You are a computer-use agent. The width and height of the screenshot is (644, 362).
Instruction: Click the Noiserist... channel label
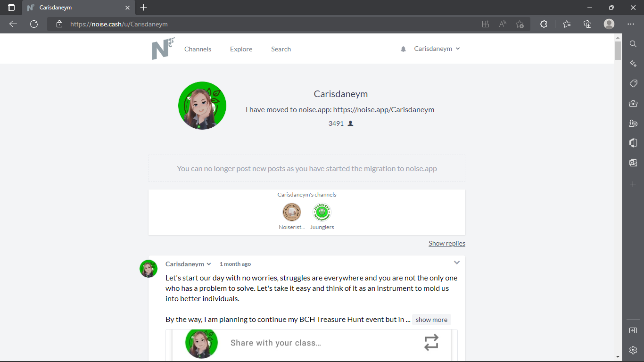pyautogui.click(x=292, y=227)
